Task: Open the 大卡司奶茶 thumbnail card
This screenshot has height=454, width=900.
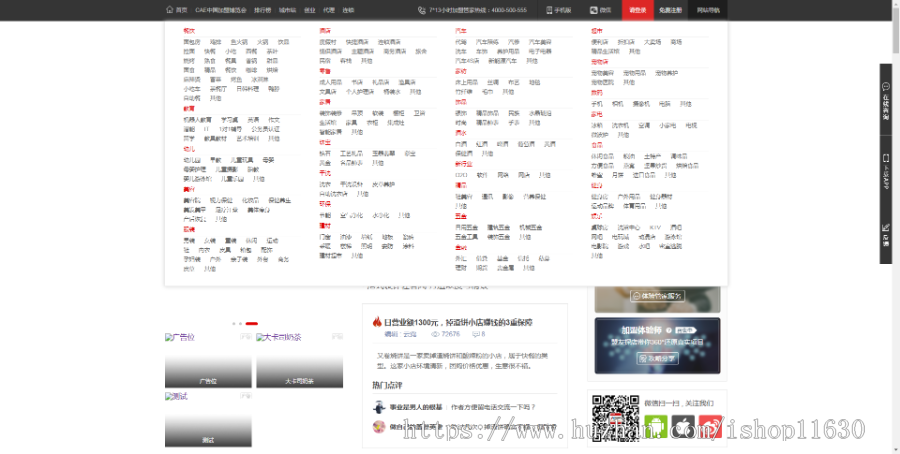Action: pyautogui.click(x=299, y=360)
